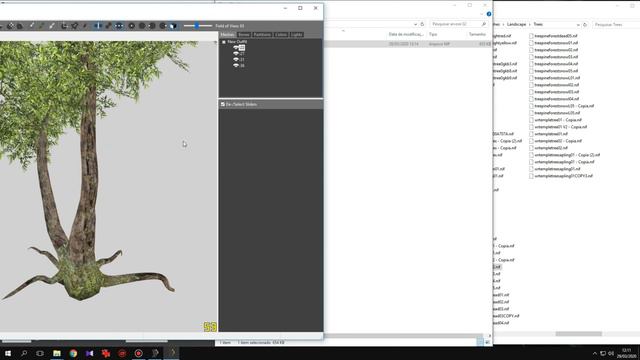
Task: Sort by the Tipo column header
Action: [433, 34]
